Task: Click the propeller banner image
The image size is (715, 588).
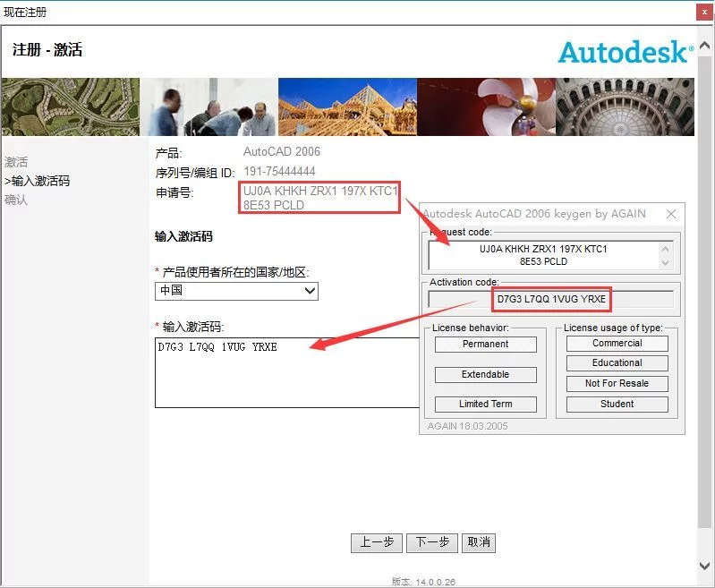Action: click(487, 107)
